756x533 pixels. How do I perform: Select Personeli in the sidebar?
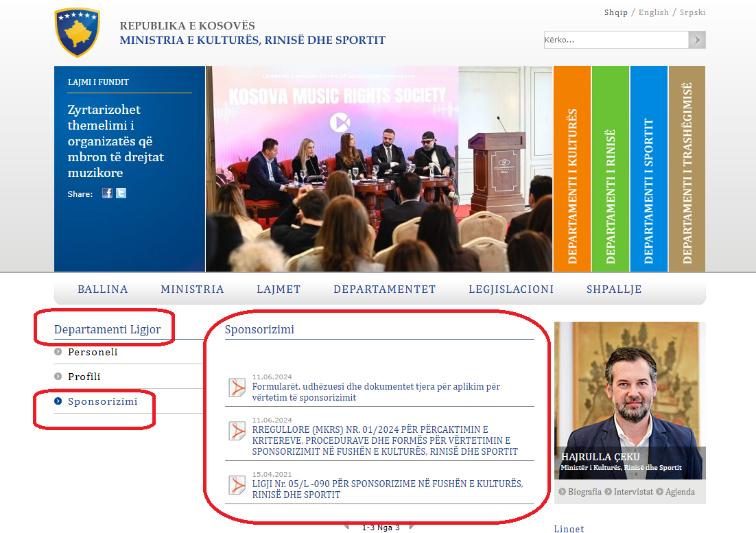coord(93,352)
